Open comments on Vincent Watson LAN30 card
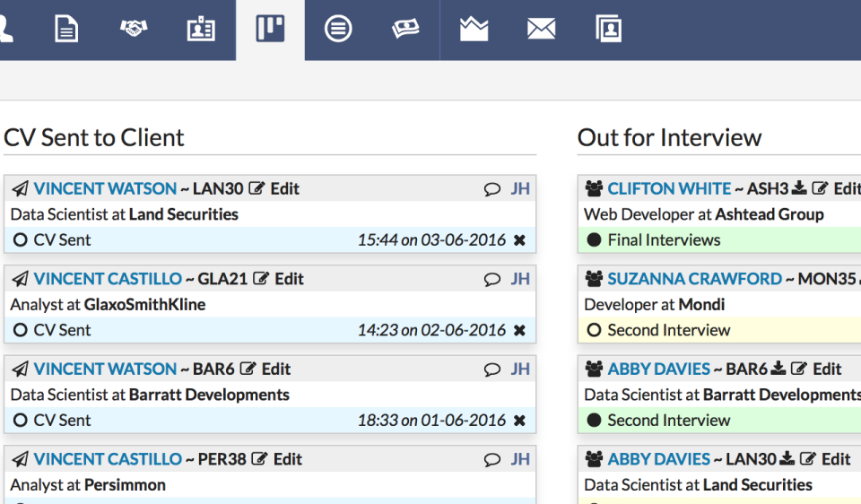Screen dimensions: 861x504 tap(491, 189)
